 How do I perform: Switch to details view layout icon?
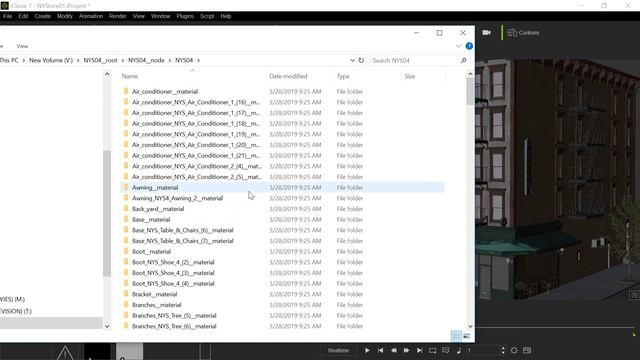click(x=456, y=336)
